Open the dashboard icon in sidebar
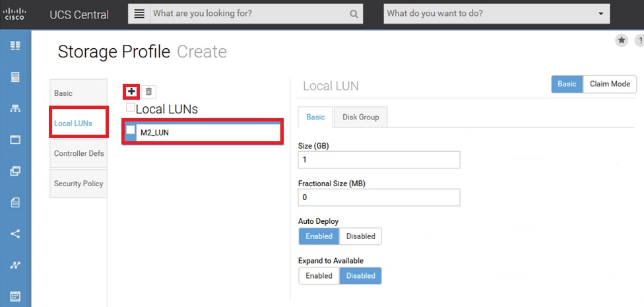 [15, 46]
